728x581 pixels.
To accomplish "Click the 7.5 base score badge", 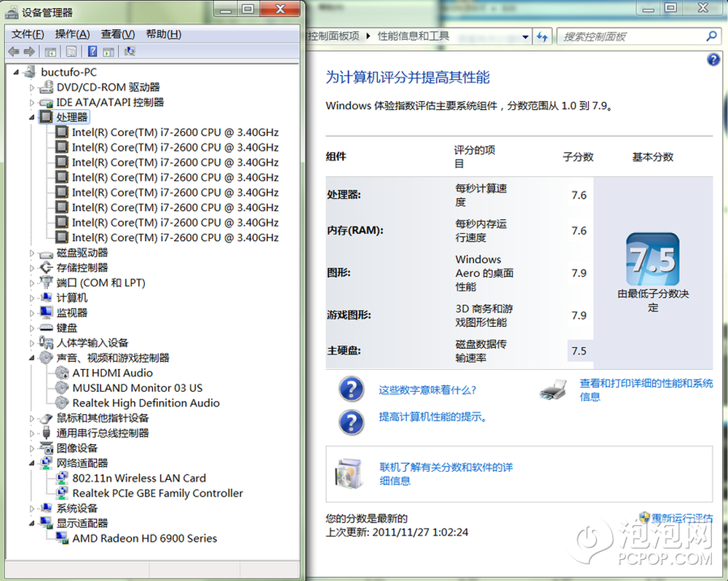I will click(x=653, y=259).
